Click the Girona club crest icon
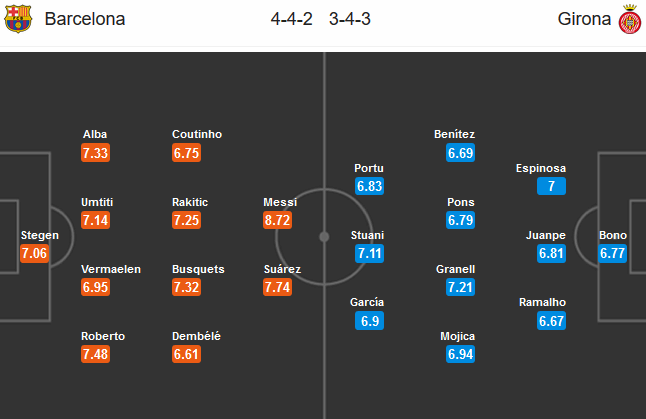The height and width of the screenshot is (419, 646). click(x=627, y=19)
